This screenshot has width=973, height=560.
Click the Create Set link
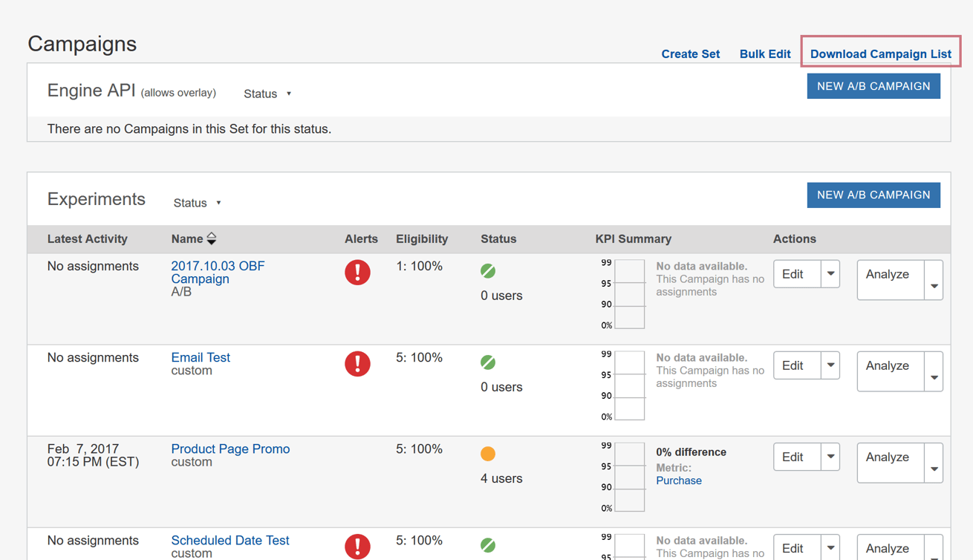click(690, 54)
